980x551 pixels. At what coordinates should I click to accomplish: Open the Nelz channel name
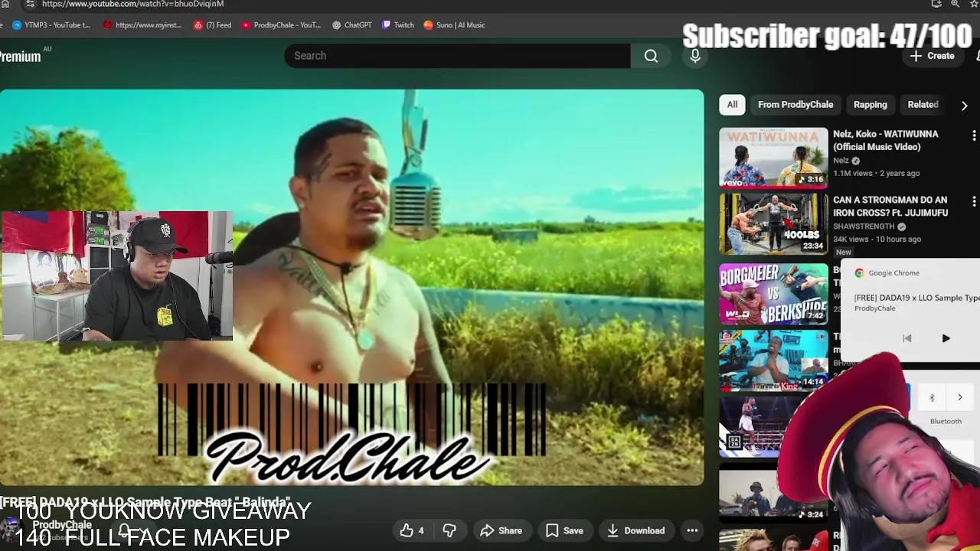pyautogui.click(x=841, y=161)
